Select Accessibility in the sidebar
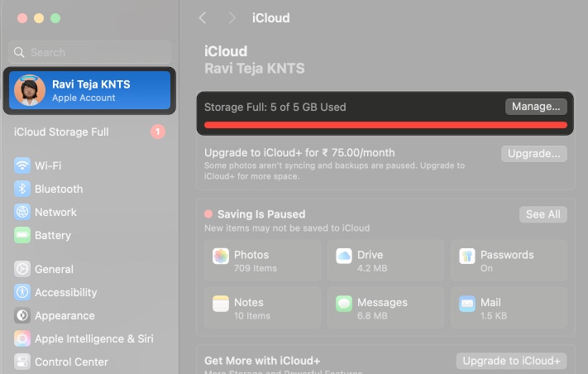 [x=65, y=292]
